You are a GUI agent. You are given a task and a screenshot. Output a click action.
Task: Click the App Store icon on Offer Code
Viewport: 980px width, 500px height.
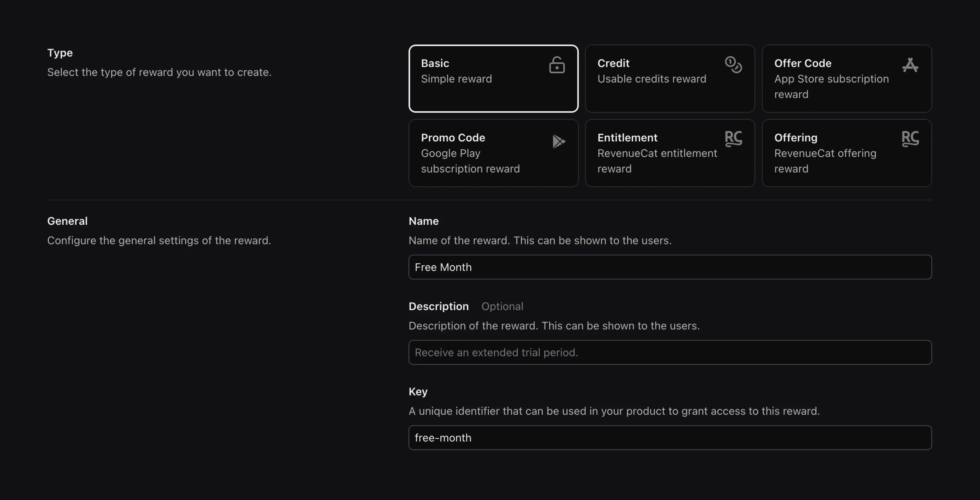tap(910, 65)
